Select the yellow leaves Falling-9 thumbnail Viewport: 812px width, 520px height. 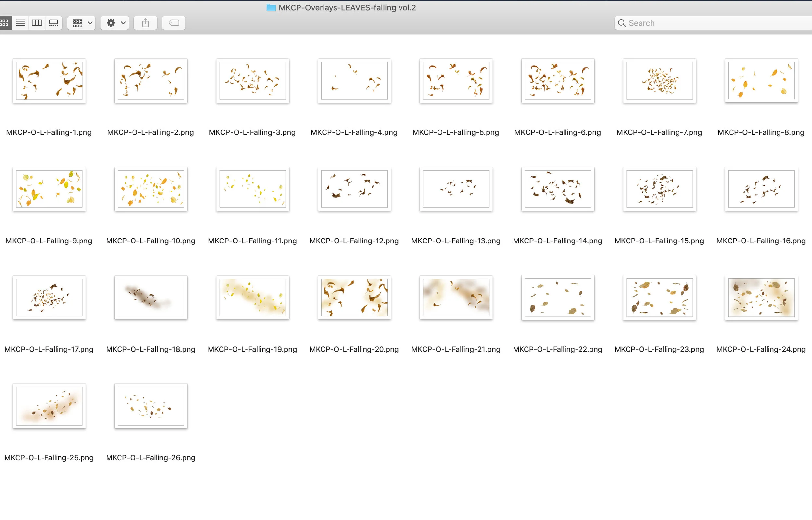(x=49, y=189)
